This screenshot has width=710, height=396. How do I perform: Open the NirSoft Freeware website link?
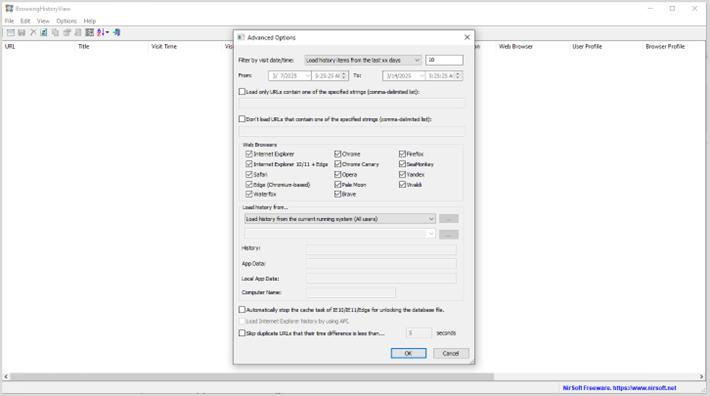click(x=619, y=388)
